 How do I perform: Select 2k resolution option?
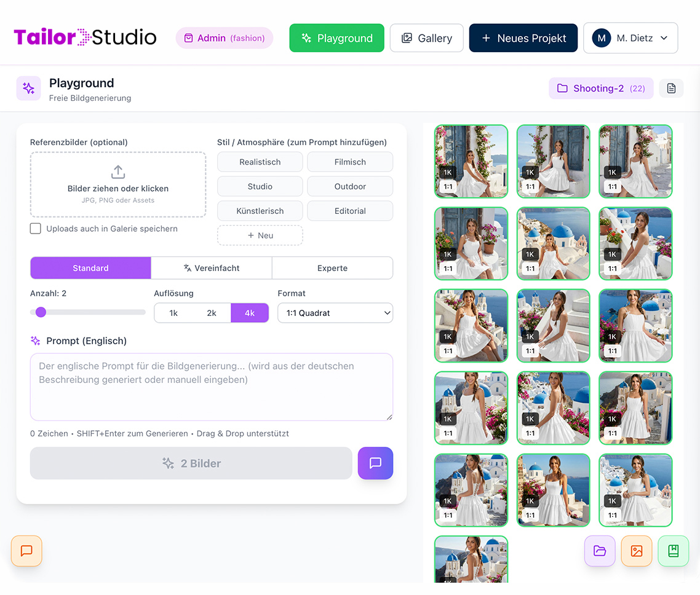point(212,313)
